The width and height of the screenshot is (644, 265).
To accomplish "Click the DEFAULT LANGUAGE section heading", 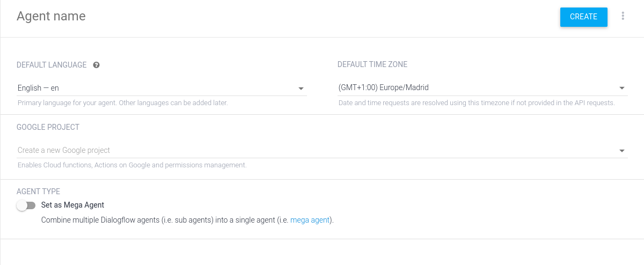I will 52,65.
